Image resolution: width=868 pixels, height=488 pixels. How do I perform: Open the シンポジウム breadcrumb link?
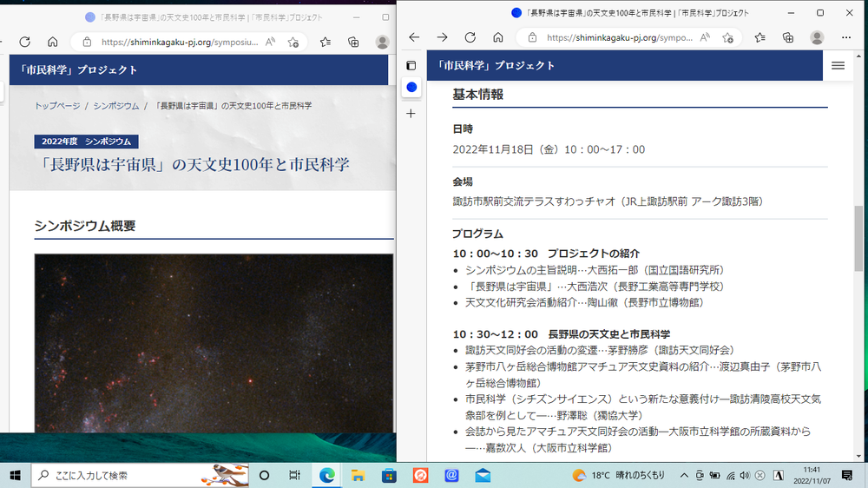coord(116,105)
